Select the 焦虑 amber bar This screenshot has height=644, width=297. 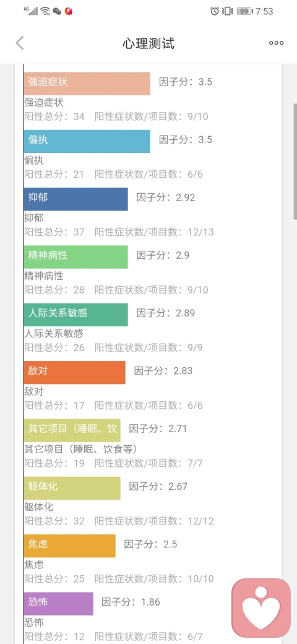(x=70, y=546)
